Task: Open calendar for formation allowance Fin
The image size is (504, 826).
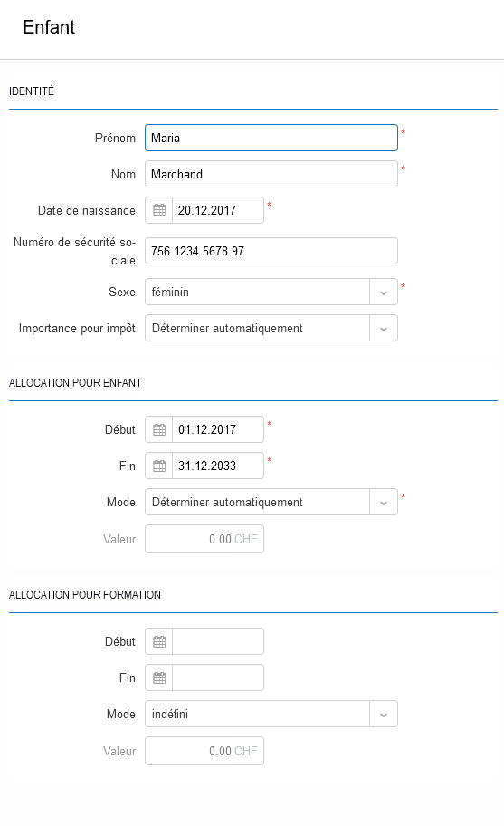Action: point(159,677)
